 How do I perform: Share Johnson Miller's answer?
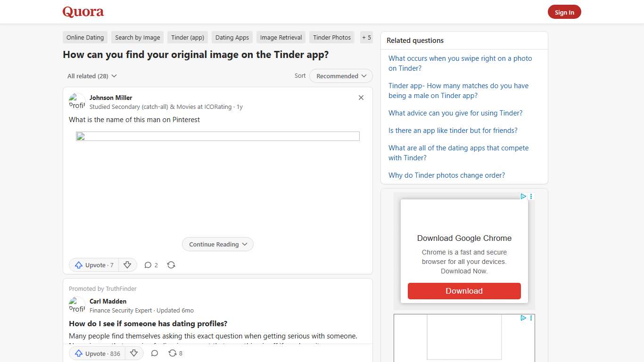[171, 265]
